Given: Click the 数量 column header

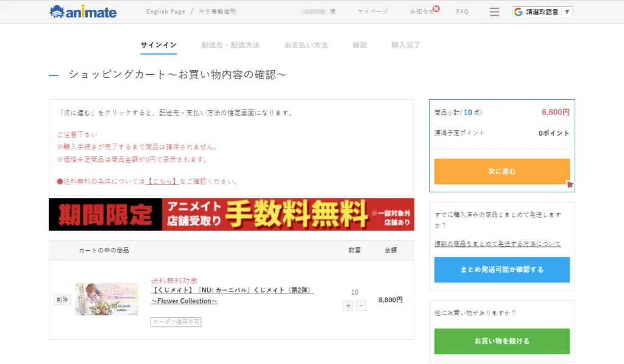Looking at the screenshot, I should (355, 250).
